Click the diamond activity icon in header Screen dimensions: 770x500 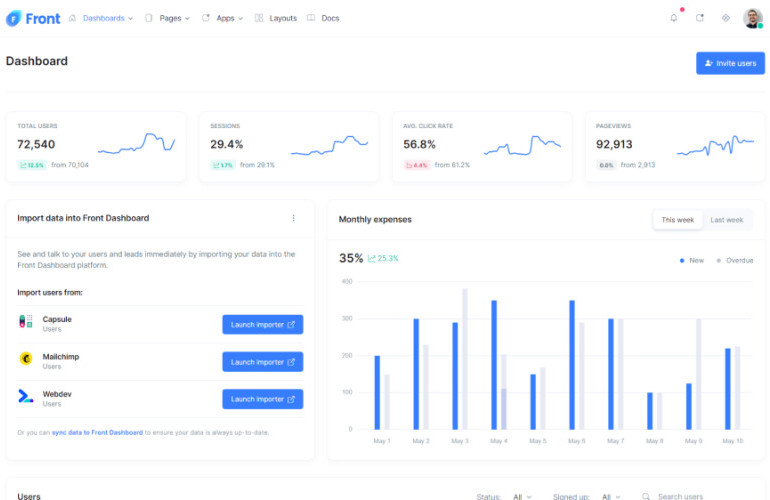726,18
